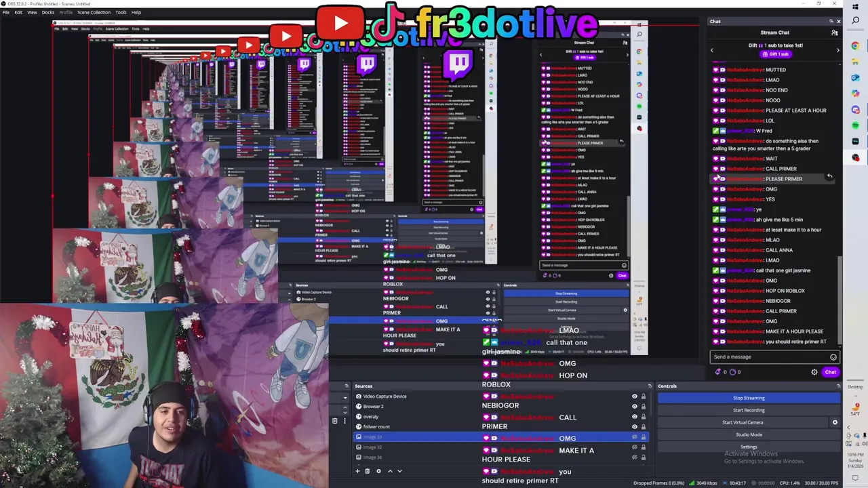Select the Image 32 source
The height and width of the screenshot is (488, 868).
point(372,447)
